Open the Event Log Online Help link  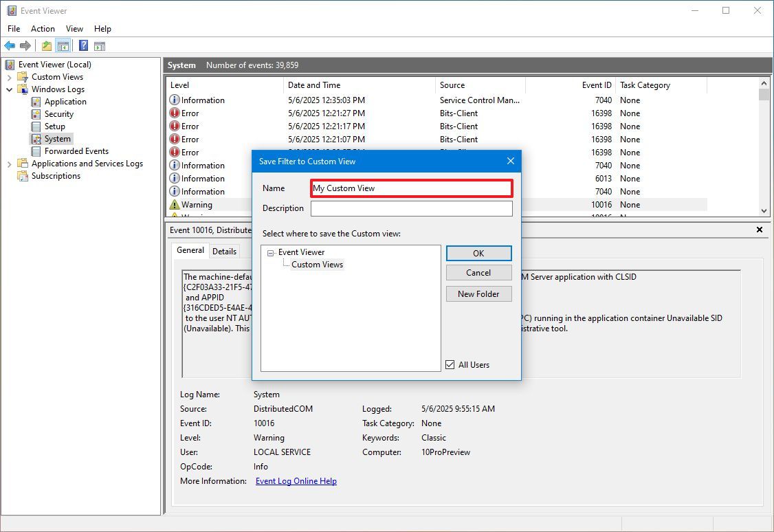click(296, 481)
